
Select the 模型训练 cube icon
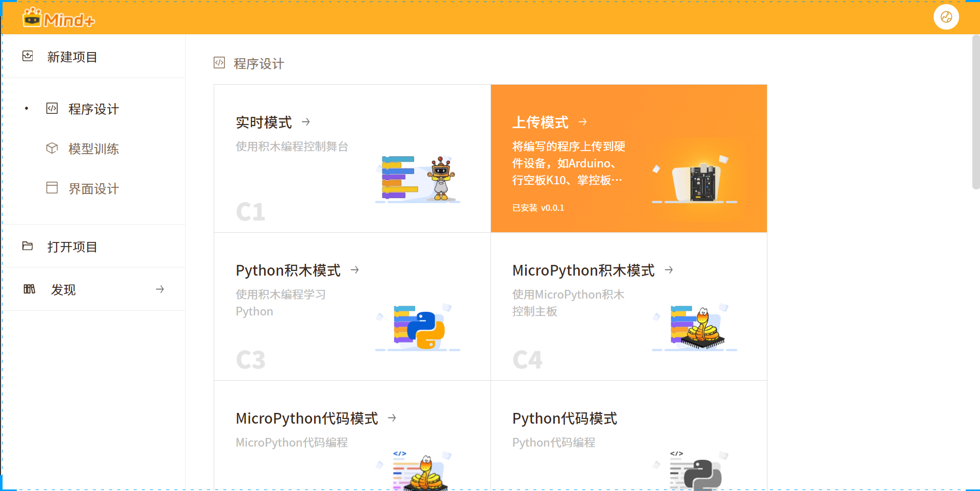tap(52, 148)
